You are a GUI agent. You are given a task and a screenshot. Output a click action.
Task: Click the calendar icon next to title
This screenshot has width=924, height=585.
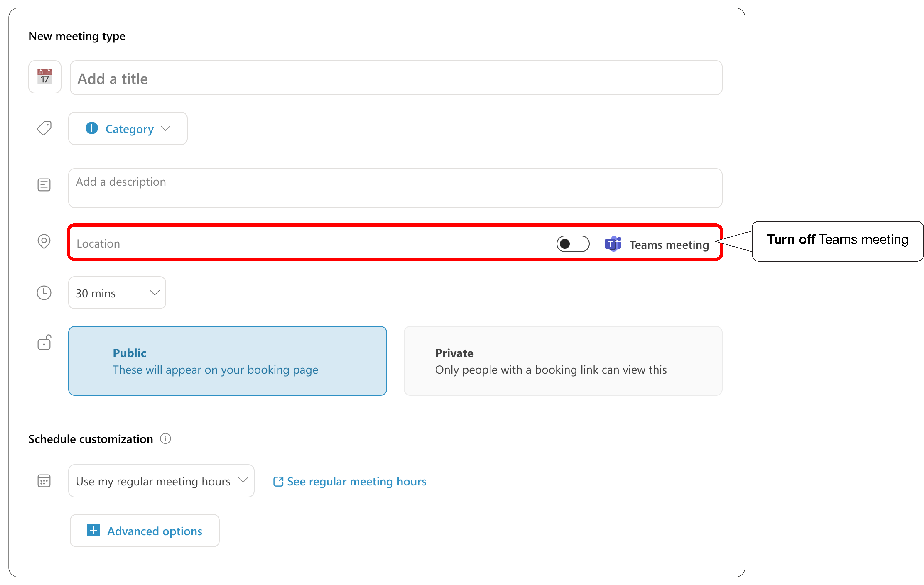coord(45,77)
